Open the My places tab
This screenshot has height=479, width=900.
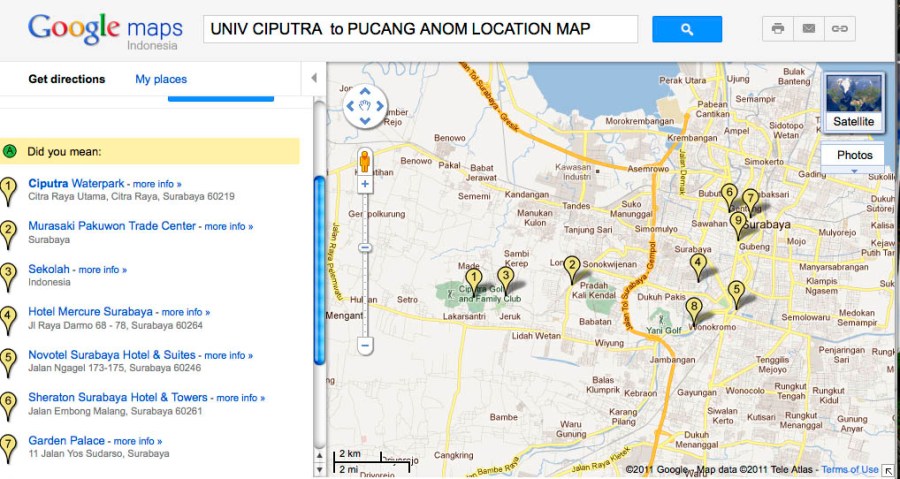161,79
